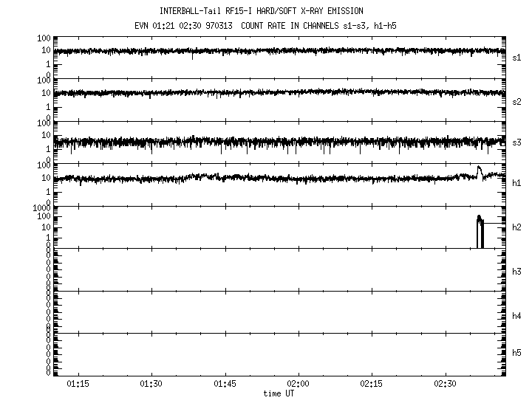Select the h3 channel label
The width and height of the screenshot is (532, 406).
point(516,272)
